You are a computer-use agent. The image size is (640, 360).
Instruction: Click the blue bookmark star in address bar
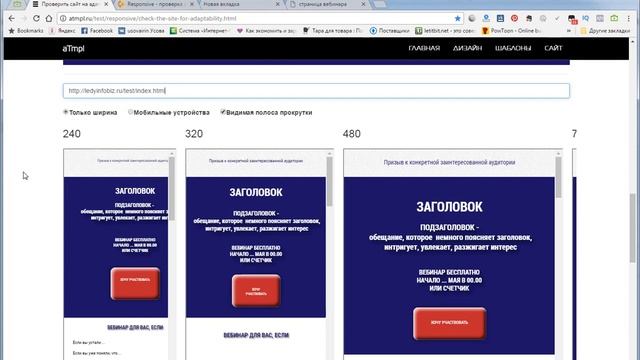458,18
